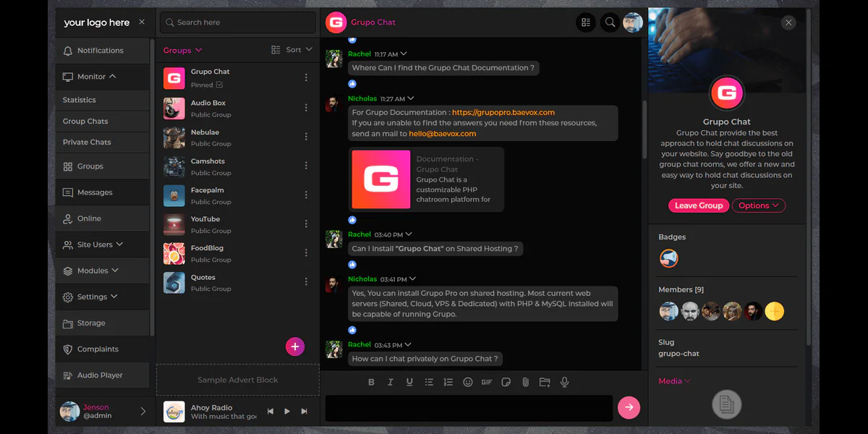Skip to the next radio track
868x434 pixels.
click(x=305, y=412)
